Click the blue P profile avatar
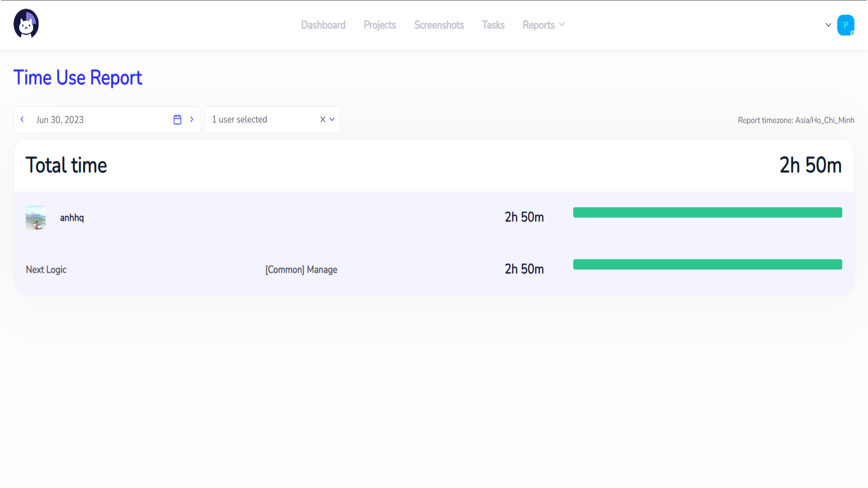This screenshot has width=868, height=488. [845, 25]
